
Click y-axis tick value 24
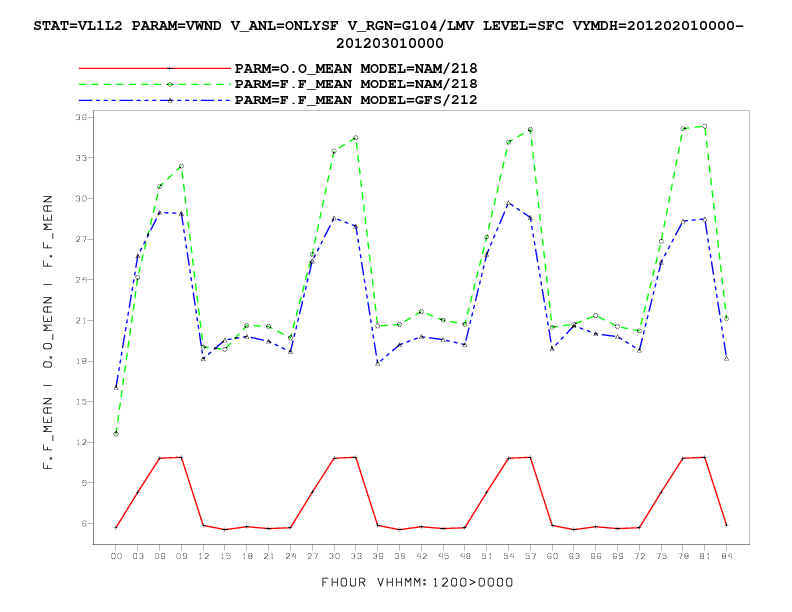(x=81, y=280)
